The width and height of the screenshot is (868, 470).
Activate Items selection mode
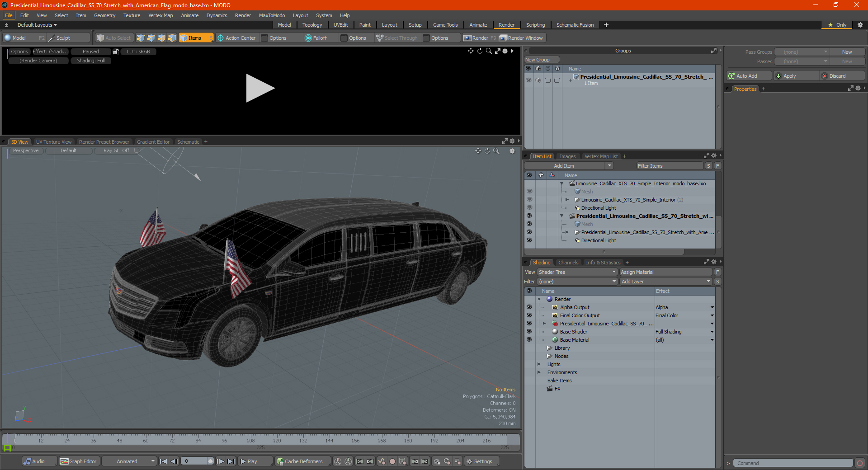[x=196, y=38]
